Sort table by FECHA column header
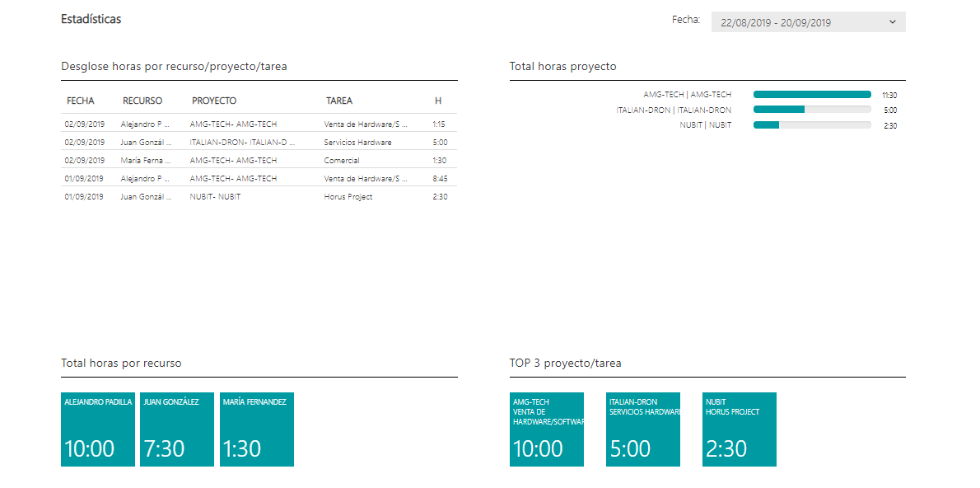This screenshot has width=980, height=488. point(81,101)
